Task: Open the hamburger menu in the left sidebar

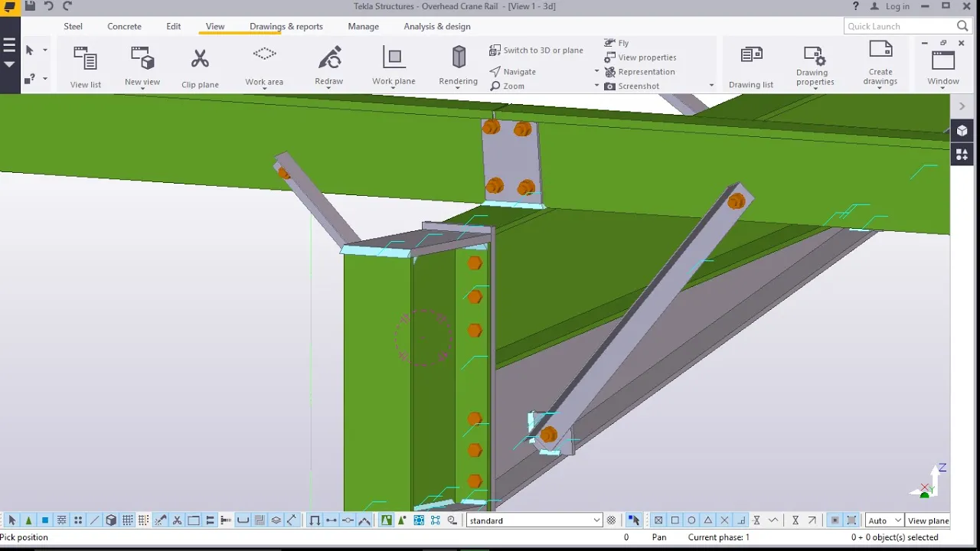Action: click(x=9, y=45)
